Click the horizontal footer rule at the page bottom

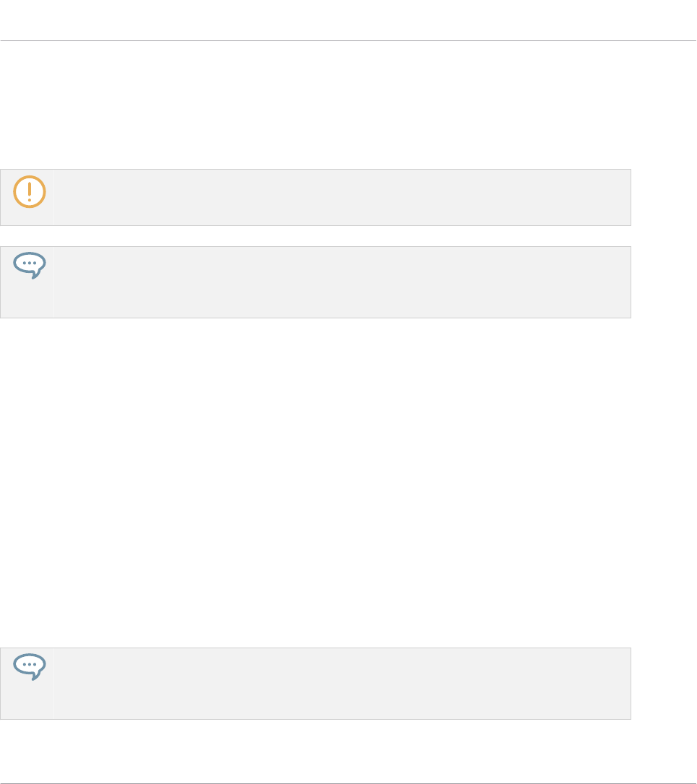[x=348, y=783]
